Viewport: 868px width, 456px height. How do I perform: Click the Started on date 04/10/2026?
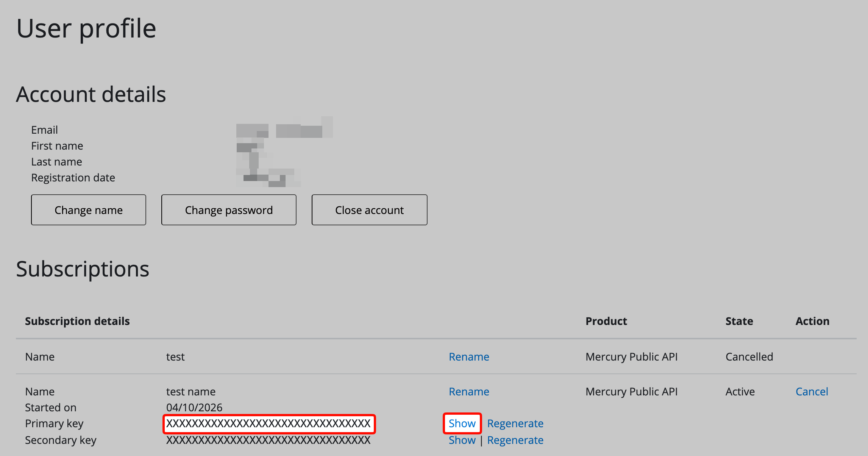pos(194,408)
